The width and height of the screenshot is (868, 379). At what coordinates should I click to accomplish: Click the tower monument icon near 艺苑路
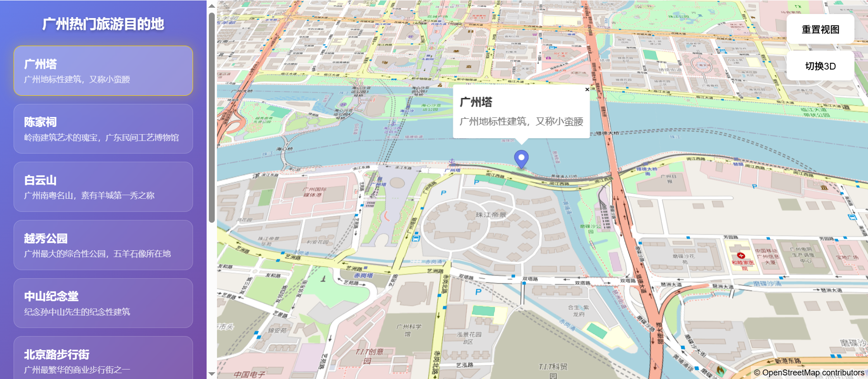coord(323,279)
